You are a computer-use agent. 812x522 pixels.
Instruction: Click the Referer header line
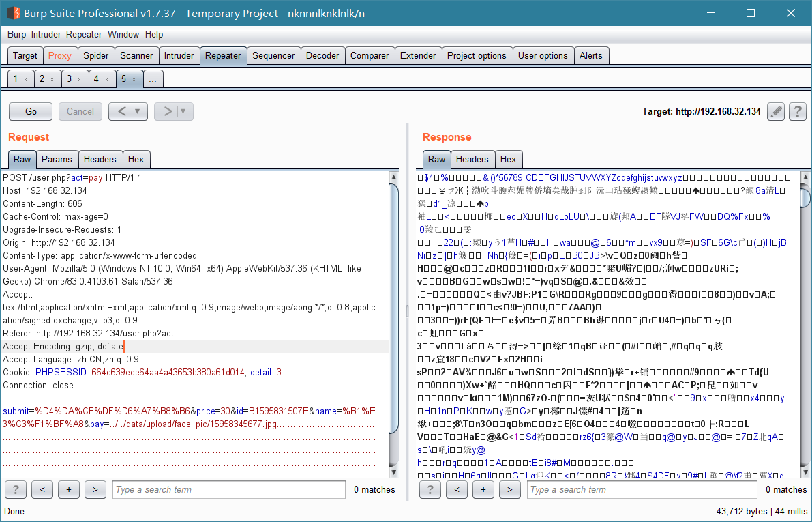point(91,333)
